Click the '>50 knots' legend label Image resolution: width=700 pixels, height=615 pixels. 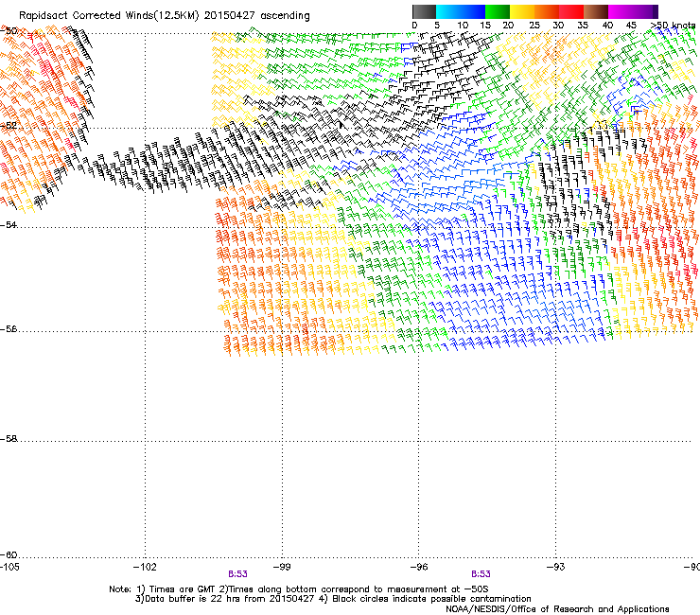coord(673,26)
